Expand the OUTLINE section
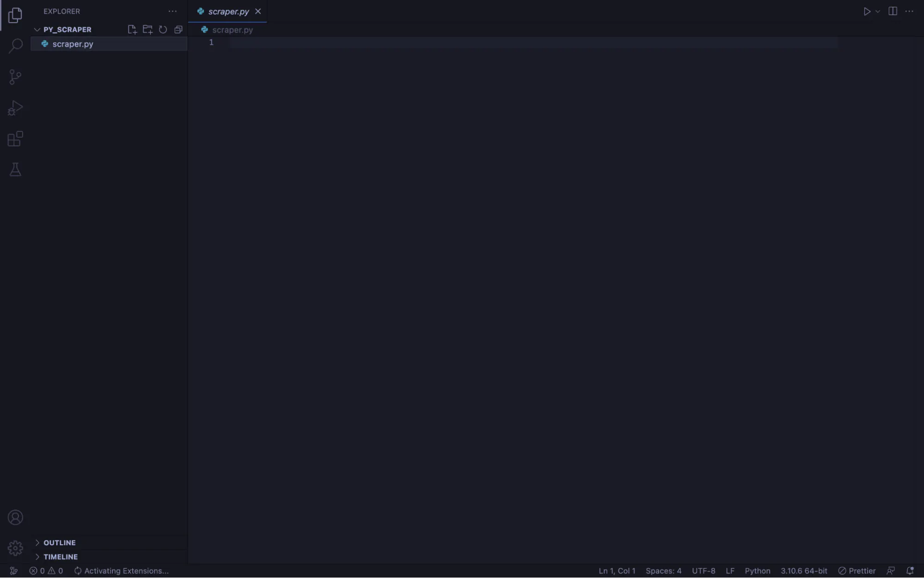 58,542
